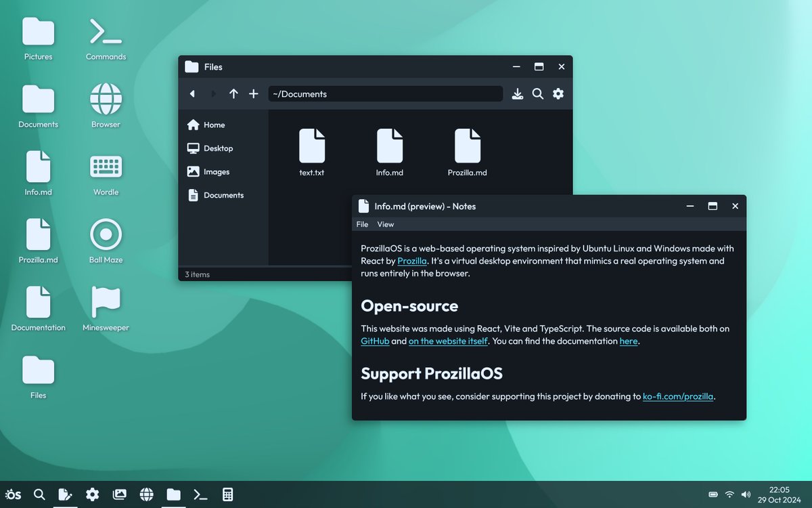Click the plus icon in Files toolbar
This screenshot has width=812, height=508.
click(254, 94)
